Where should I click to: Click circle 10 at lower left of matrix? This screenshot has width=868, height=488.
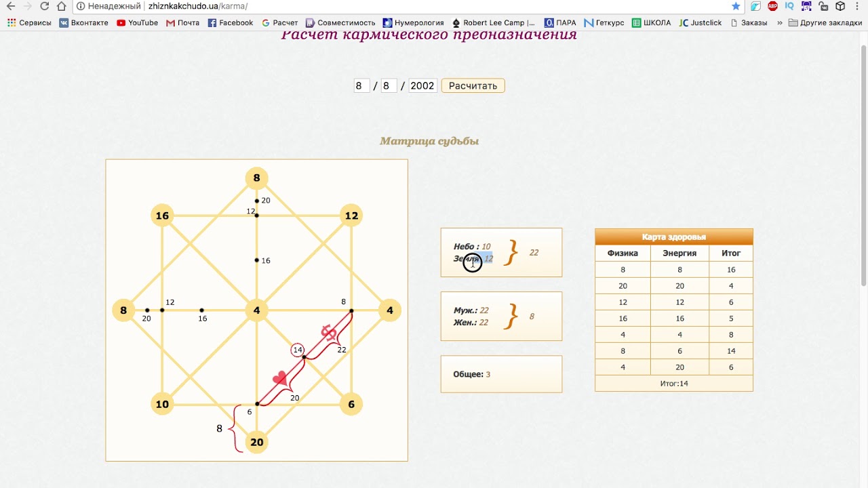[162, 404]
